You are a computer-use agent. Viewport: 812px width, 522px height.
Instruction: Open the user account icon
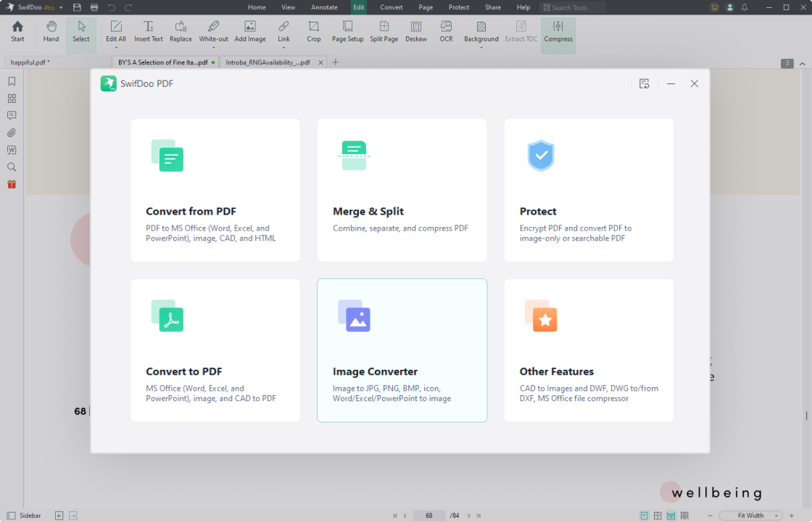point(729,7)
